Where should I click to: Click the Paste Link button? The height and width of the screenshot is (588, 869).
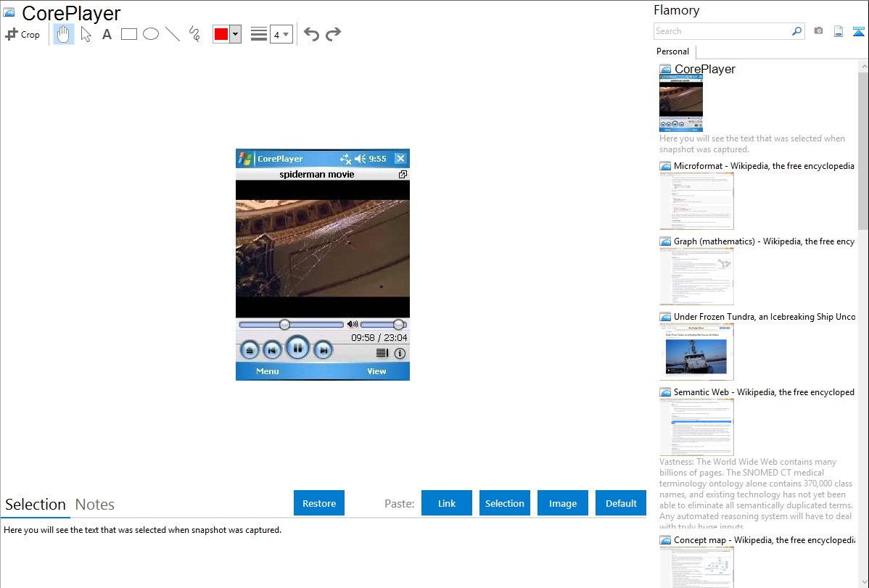pos(447,503)
